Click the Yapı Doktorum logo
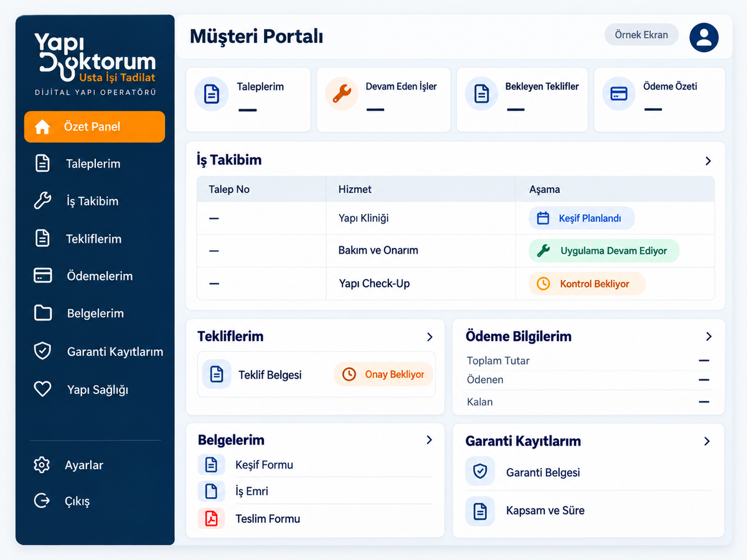Image resolution: width=747 pixels, height=560 pixels. 95,63
